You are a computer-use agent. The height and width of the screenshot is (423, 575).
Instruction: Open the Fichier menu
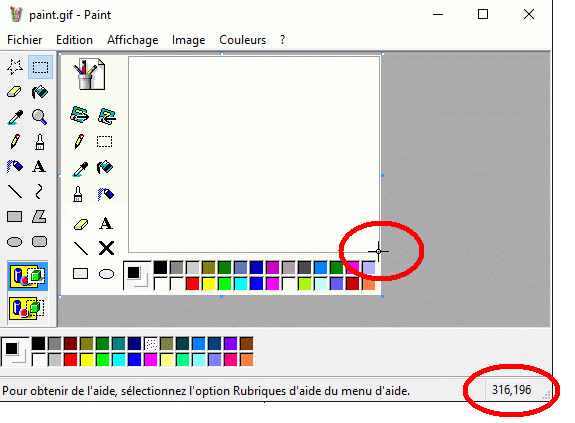click(x=25, y=40)
